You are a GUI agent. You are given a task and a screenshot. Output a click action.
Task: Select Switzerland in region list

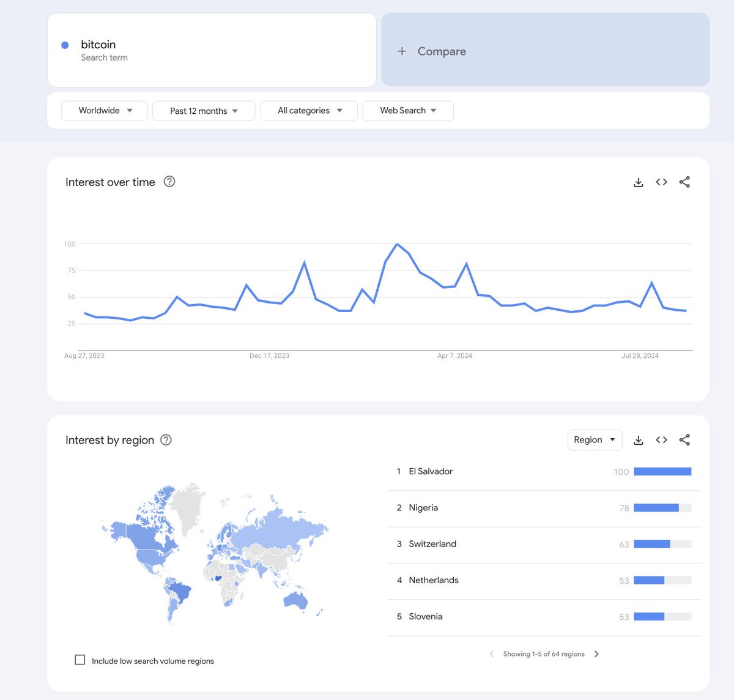[544, 544]
